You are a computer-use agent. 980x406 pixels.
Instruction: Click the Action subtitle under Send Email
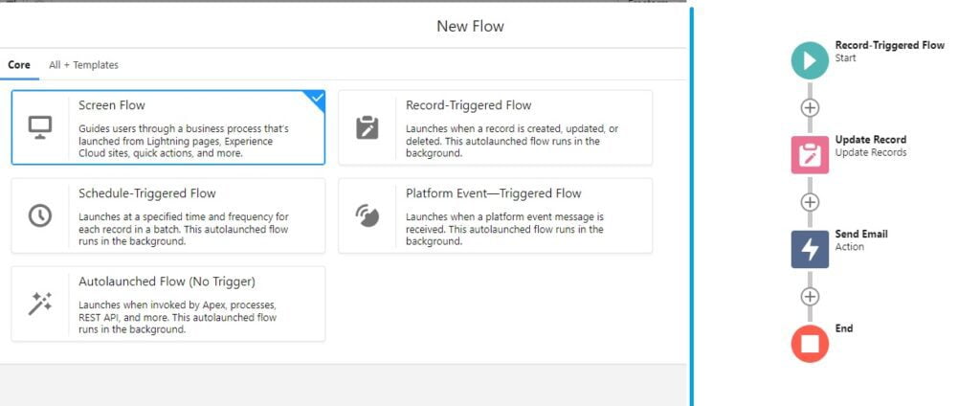click(850, 246)
